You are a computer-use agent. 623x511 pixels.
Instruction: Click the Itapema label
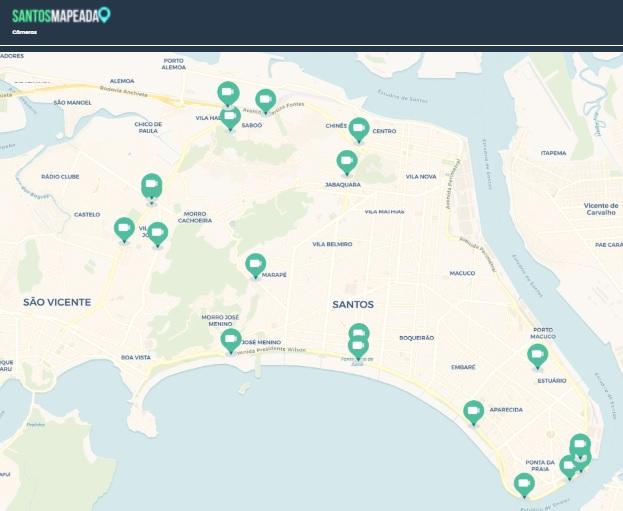553,153
